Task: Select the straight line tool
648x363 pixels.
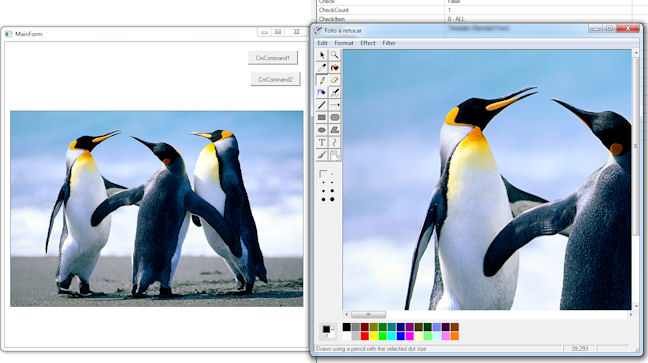Action: pyautogui.click(x=322, y=105)
